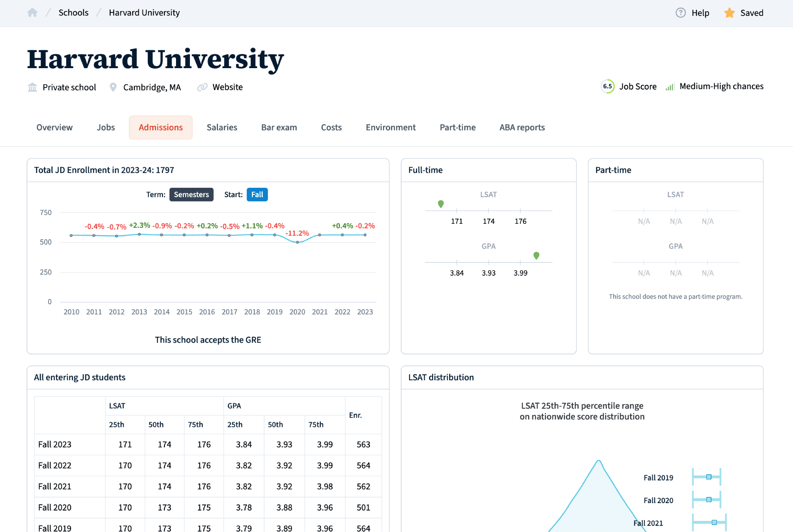Open the Help link
Viewport: 793px width, 532px height.
click(700, 13)
